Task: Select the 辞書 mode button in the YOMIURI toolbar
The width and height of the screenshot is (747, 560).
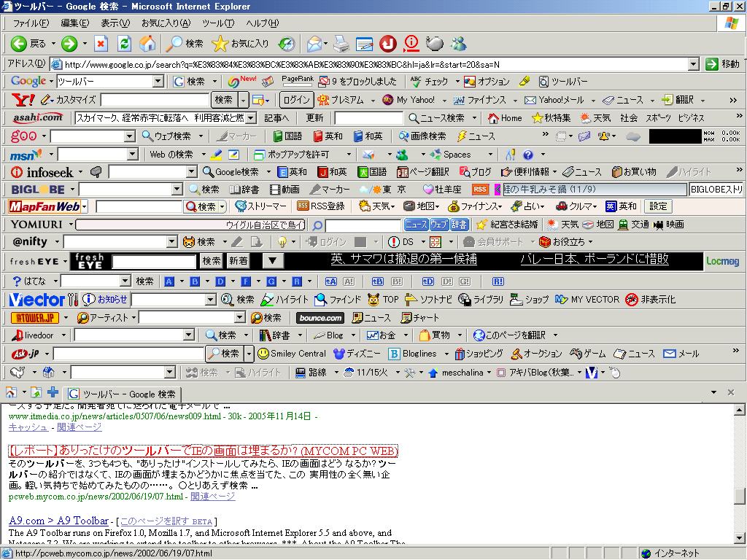Action: 460,225
